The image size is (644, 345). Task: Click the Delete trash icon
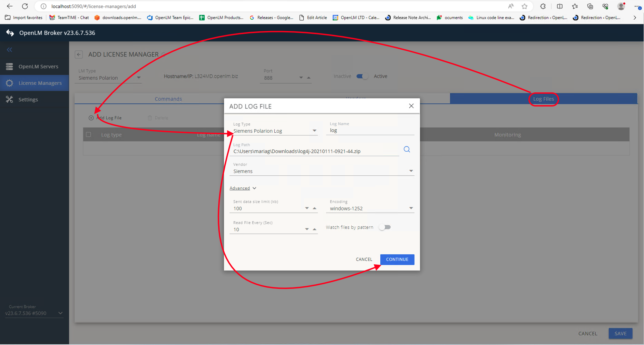(x=150, y=118)
